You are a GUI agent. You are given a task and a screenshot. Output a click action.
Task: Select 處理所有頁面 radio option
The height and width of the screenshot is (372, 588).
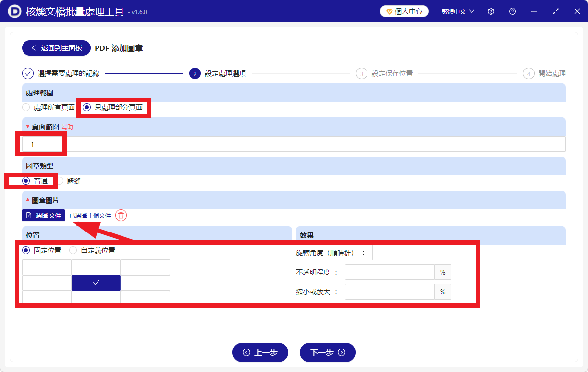(25, 107)
